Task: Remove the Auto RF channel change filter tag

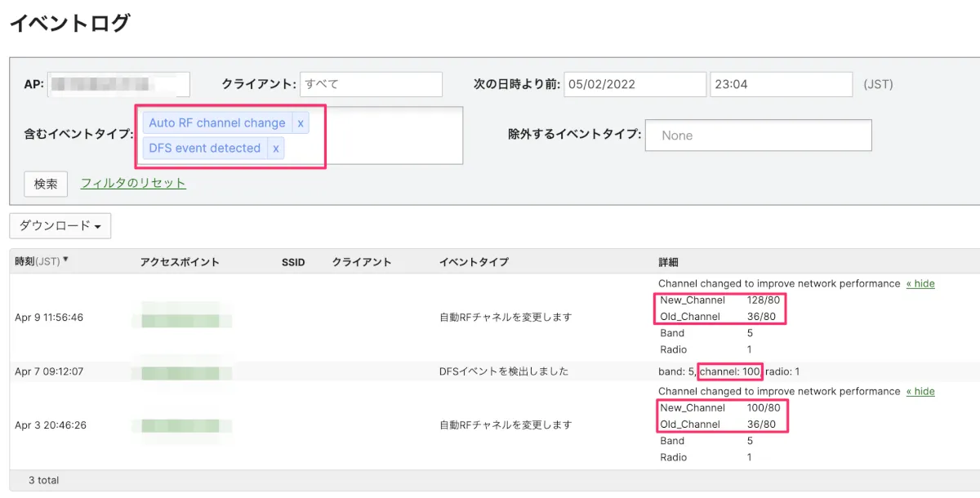Action: [x=301, y=123]
